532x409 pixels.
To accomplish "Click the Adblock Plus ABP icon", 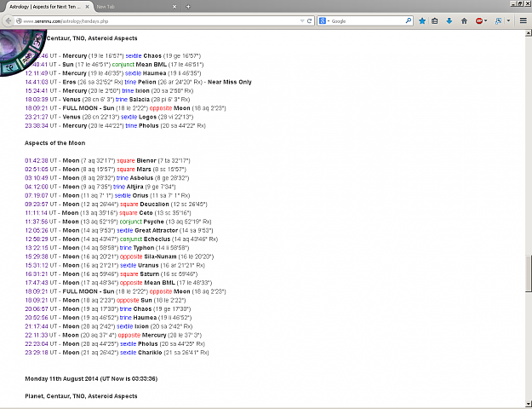I will tap(478, 21).
